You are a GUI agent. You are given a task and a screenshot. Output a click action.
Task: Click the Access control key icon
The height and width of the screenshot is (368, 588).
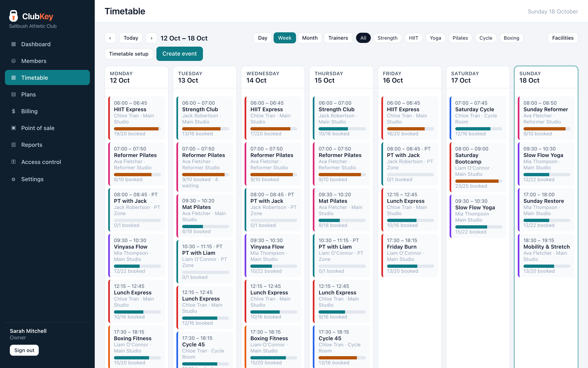[14, 162]
